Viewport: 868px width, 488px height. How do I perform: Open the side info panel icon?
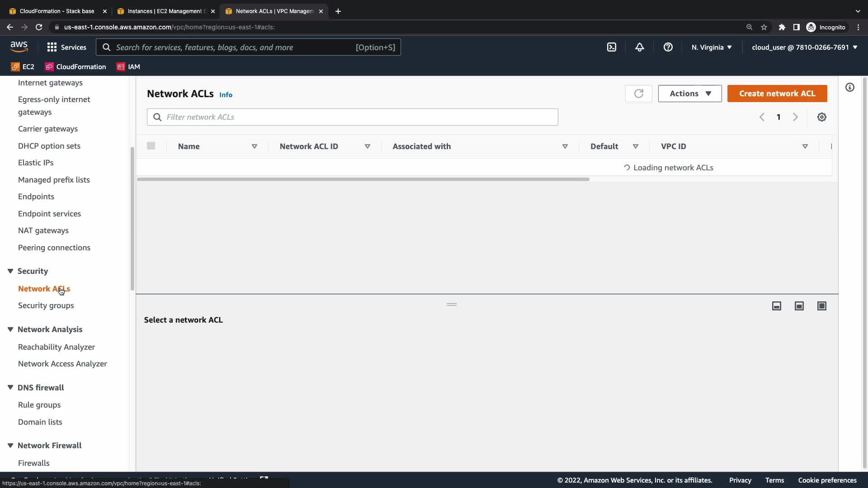[849, 87]
